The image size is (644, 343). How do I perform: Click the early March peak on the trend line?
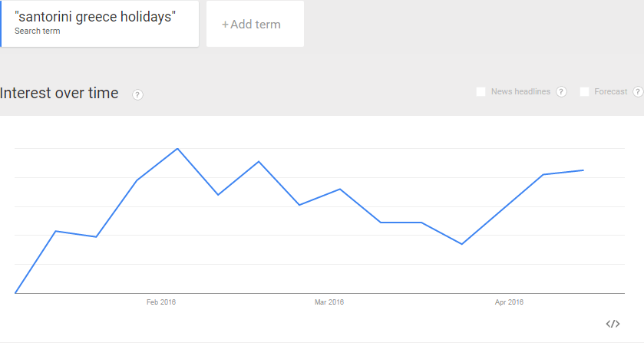[x=340, y=189]
